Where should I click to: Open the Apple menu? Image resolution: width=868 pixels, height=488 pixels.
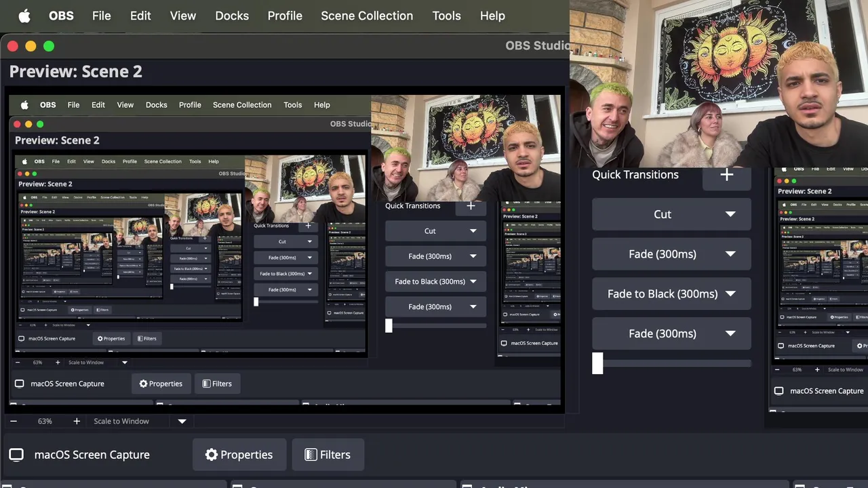coord(24,16)
